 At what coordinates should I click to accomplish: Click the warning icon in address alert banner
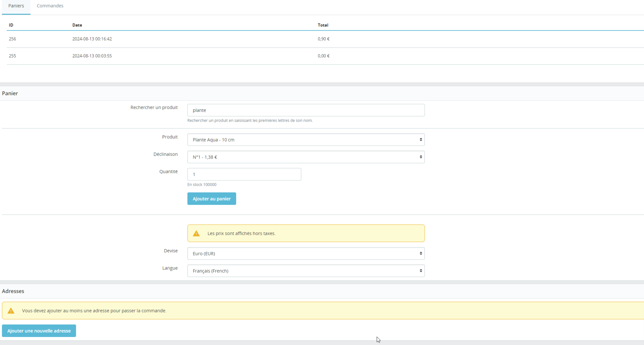(x=11, y=311)
